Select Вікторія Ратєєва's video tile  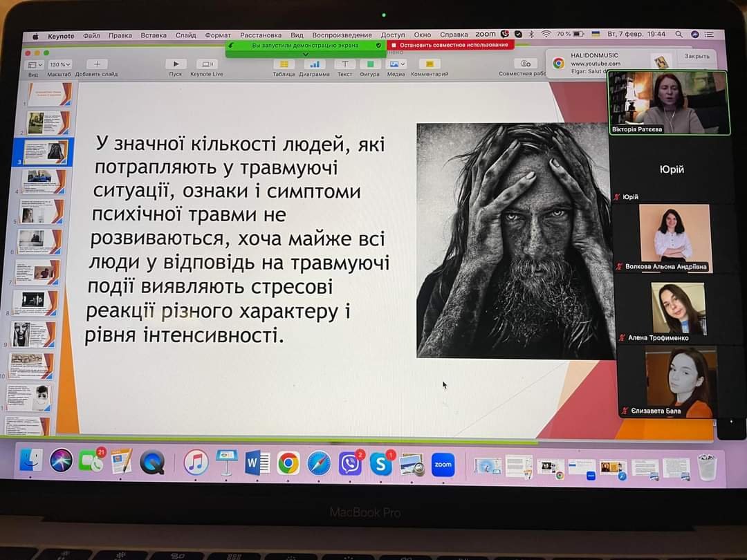click(x=668, y=102)
